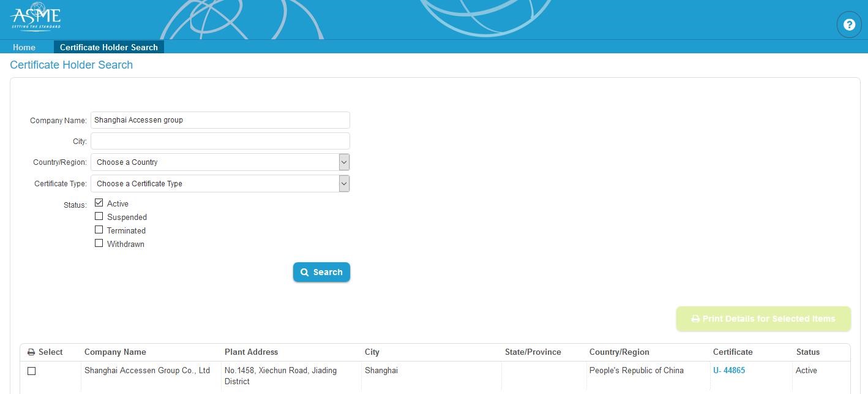The width and height of the screenshot is (868, 394).
Task: Uncheck the Active status checkbox
Action: [x=99, y=203]
